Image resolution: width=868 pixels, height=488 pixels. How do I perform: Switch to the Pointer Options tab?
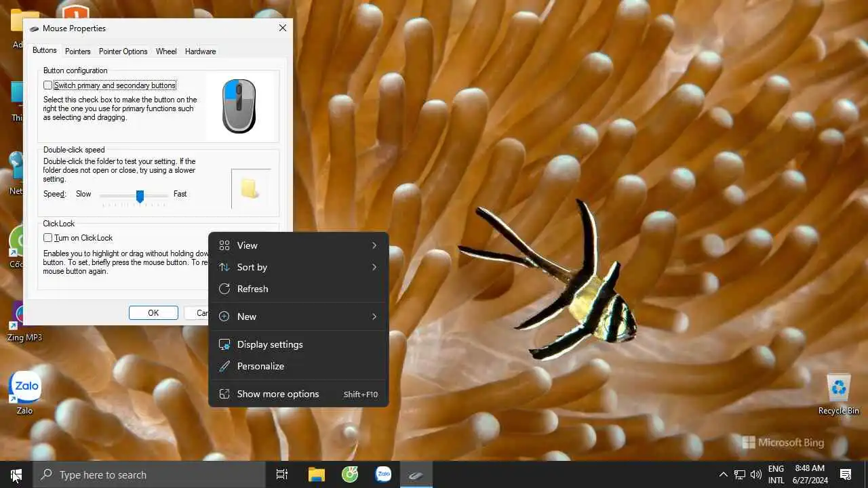pyautogui.click(x=123, y=52)
